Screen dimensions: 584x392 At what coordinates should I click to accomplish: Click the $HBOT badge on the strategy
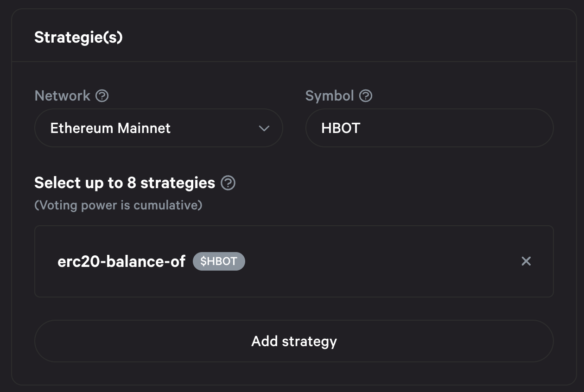tap(219, 261)
